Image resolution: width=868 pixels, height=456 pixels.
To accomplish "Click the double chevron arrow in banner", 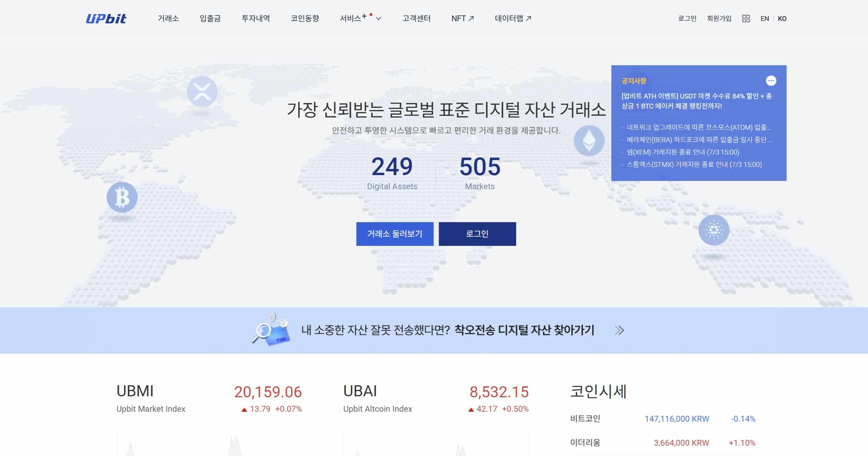I will point(619,330).
